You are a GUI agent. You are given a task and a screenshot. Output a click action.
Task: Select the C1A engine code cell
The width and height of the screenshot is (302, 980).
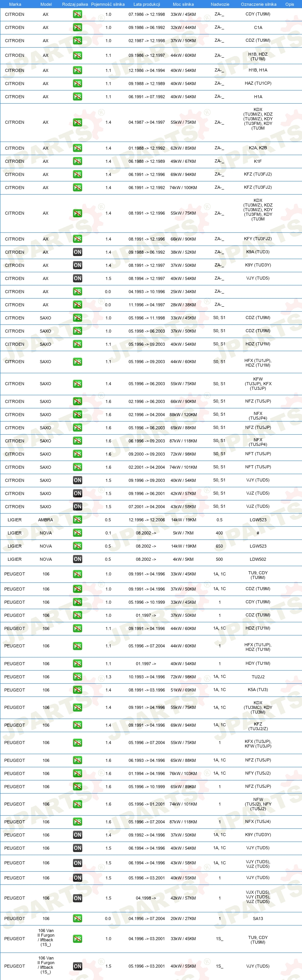[258, 27]
